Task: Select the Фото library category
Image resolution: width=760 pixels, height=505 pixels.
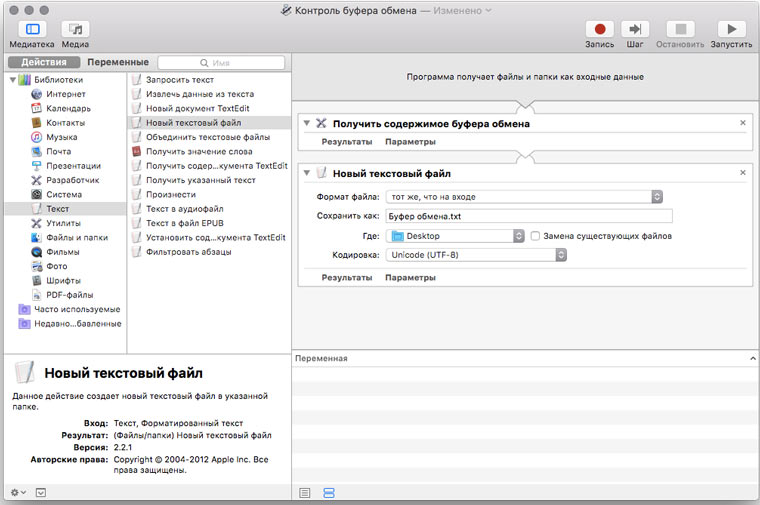Action: (x=57, y=266)
